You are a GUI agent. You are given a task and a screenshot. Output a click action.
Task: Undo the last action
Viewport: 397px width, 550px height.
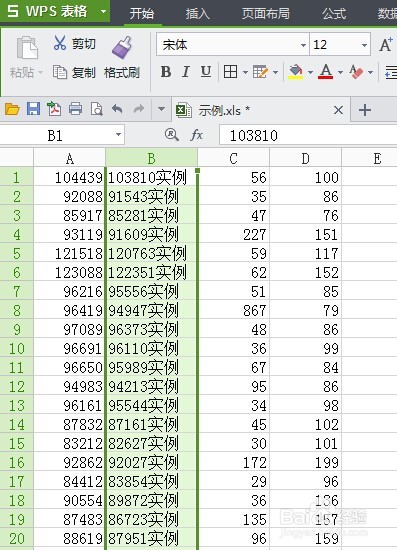(x=117, y=109)
